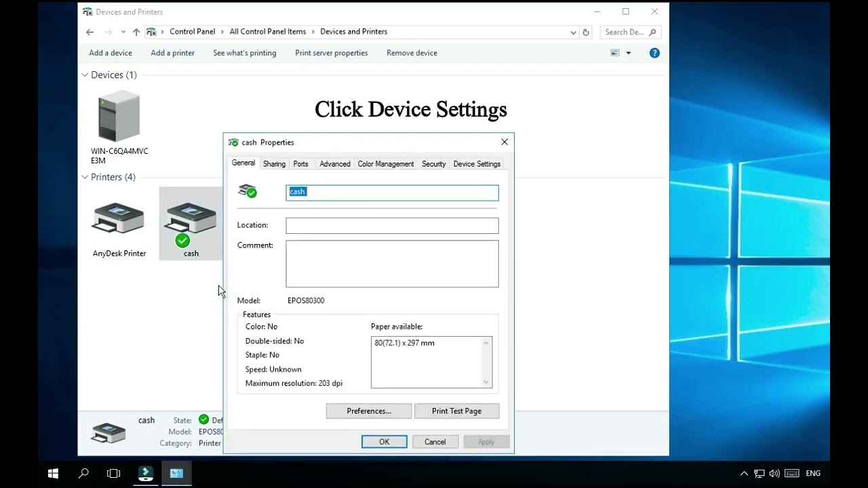Switch to the Sharing tab

274,164
